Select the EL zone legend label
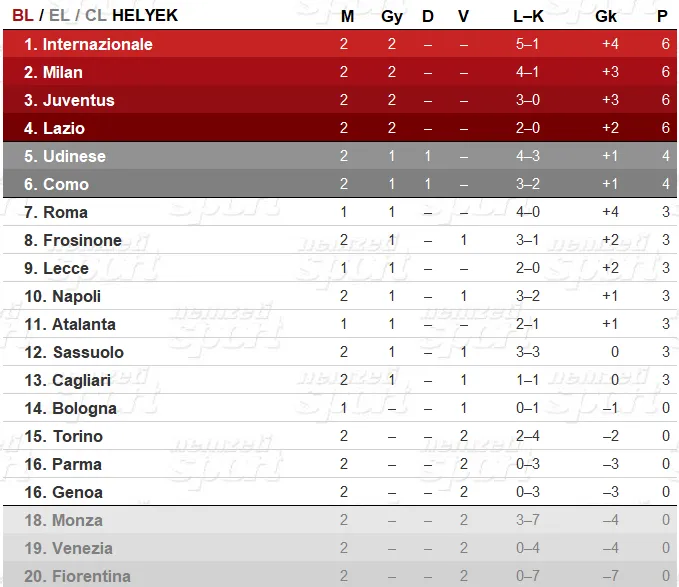The image size is (679, 587). 59,15
